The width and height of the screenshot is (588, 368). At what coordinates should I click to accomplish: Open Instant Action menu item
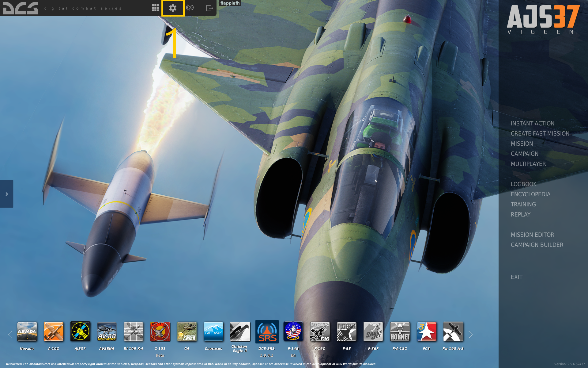(x=533, y=123)
